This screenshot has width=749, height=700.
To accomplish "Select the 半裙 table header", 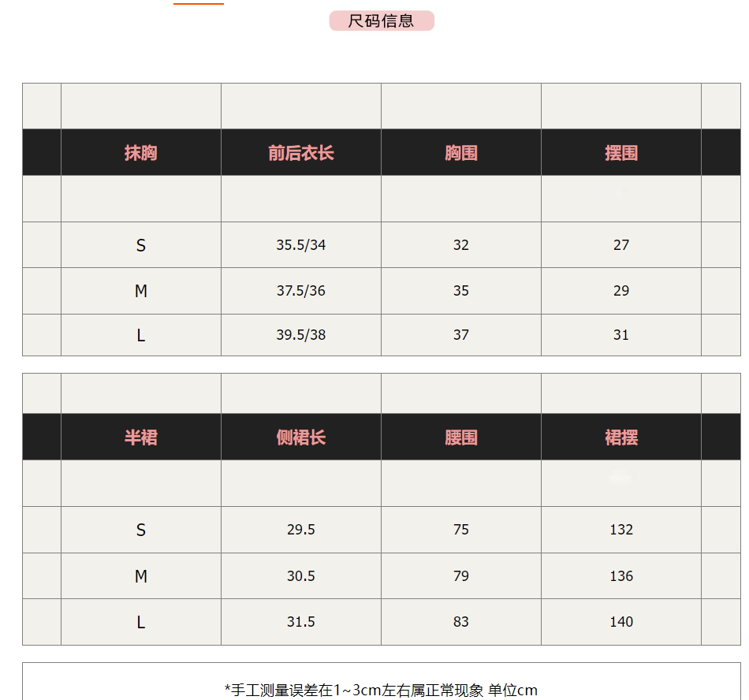I will (x=141, y=438).
